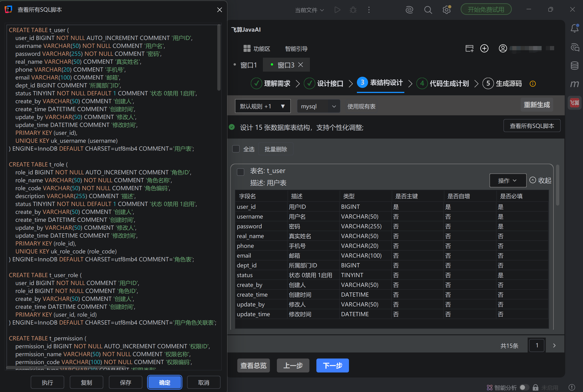The width and height of the screenshot is (583, 392).
Task: Close the 查看所有SQL脚本 dialog
Action: (219, 10)
